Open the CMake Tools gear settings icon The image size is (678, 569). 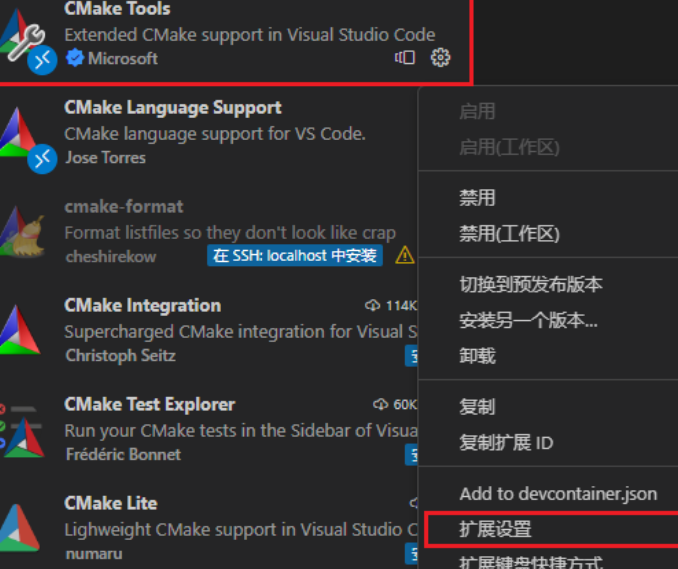click(440, 58)
